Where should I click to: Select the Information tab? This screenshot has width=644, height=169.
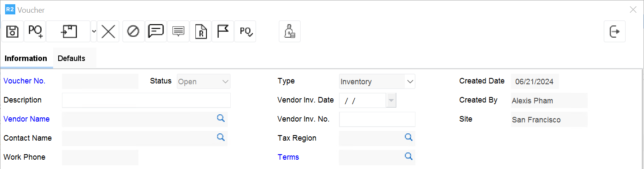pos(26,58)
